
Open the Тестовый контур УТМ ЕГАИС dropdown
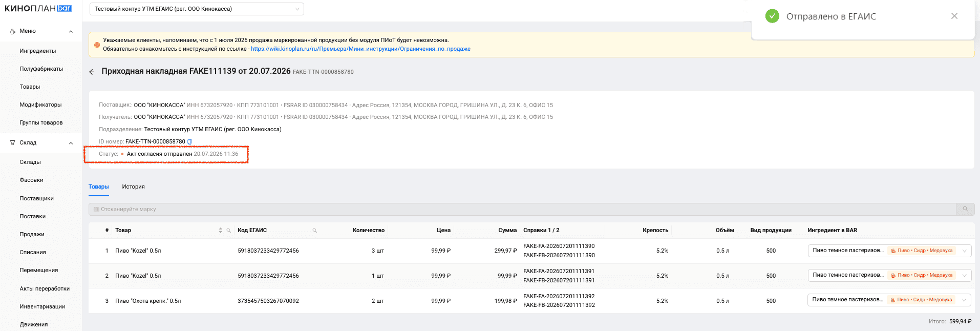point(197,9)
